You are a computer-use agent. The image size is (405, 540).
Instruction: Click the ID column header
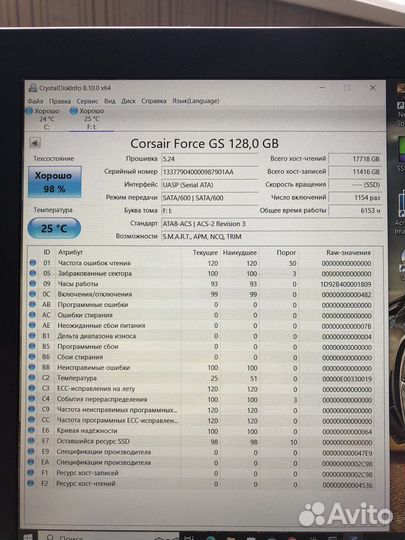(46, 252)
